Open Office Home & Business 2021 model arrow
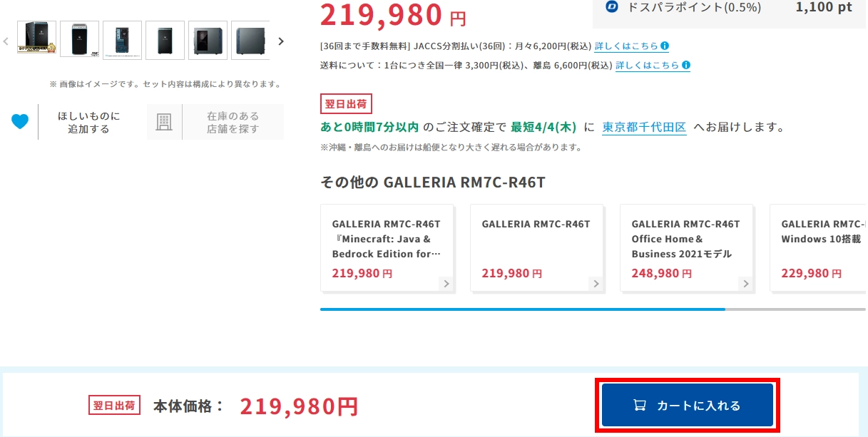 click(746, 284)
